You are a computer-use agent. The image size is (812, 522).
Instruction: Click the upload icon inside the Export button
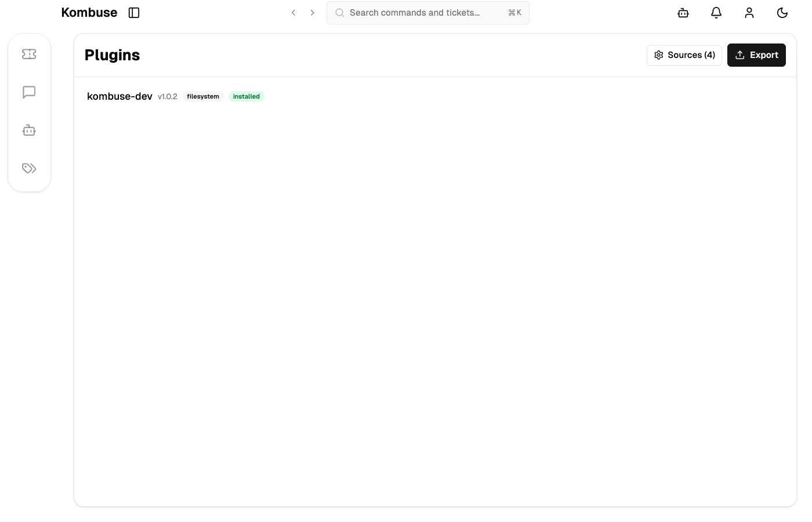[x=739, y=55]
